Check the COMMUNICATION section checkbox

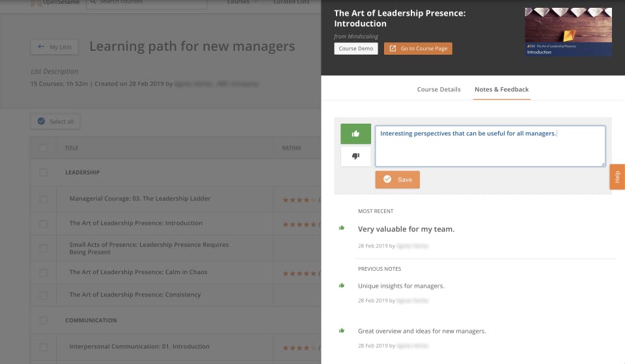pyautogui.click(x=44, y=320)
